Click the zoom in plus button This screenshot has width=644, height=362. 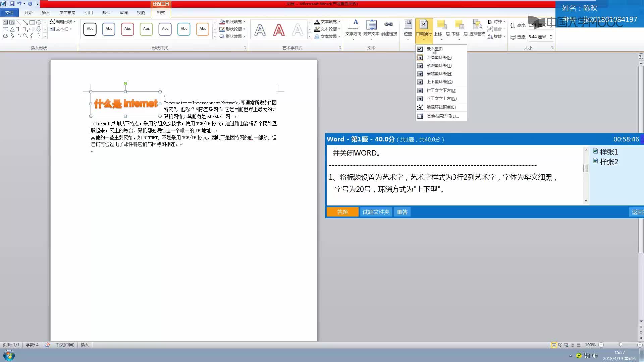(x=640, y=345)
